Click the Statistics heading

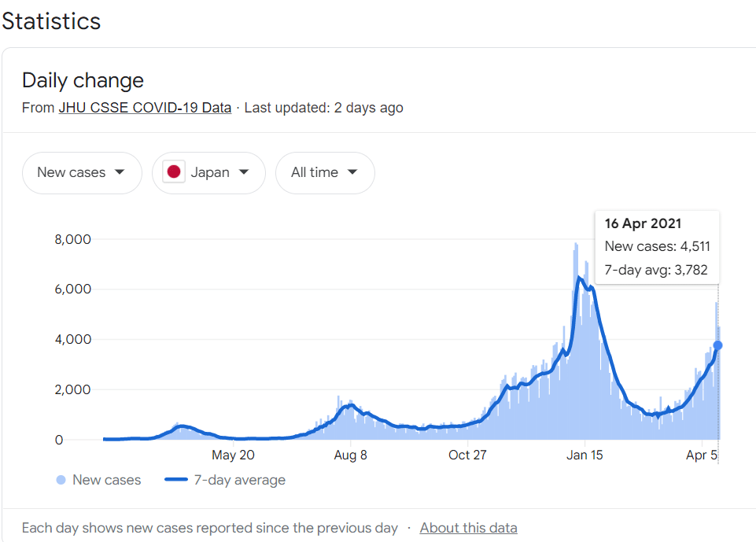pyautogui.click(x=51, y=21)
